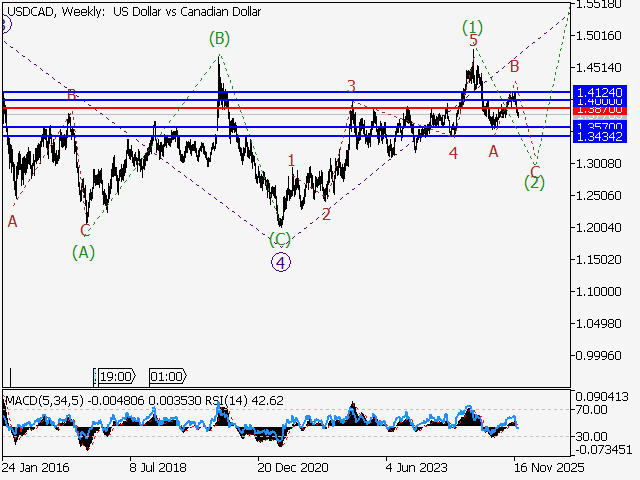Select the 01:00 time marker
Screen dimensions: 640x480
[x=166, y=376]
